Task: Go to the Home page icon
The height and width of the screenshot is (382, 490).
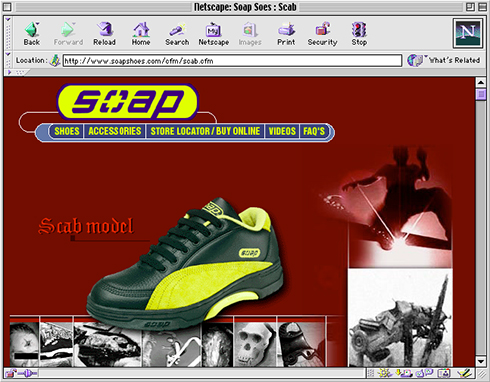Action: click(x=141, y=33)
